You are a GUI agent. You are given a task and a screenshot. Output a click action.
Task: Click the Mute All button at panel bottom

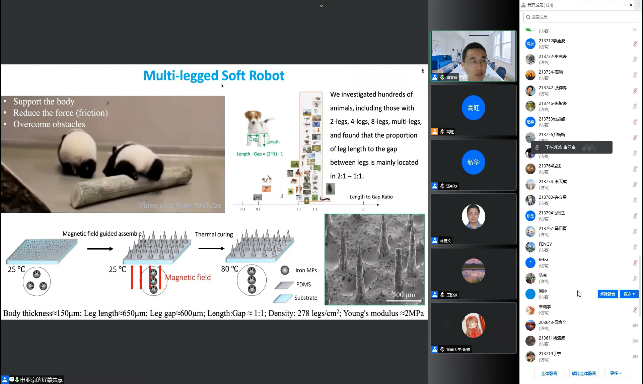(549, 373)
